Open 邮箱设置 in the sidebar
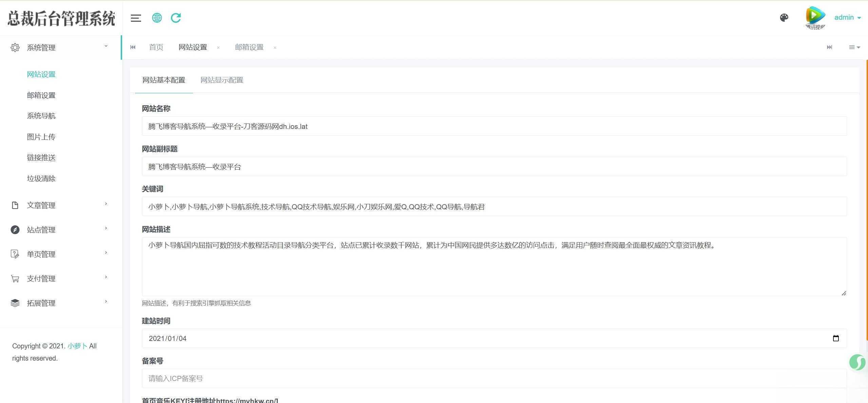The width and height of the screenshot is (868, 403). (41, 95)
